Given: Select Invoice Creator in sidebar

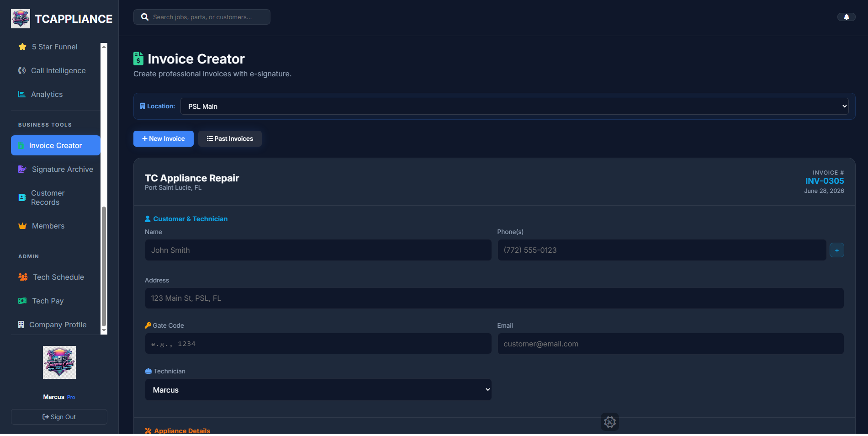Looking at the screenshot, I should 56,145.
